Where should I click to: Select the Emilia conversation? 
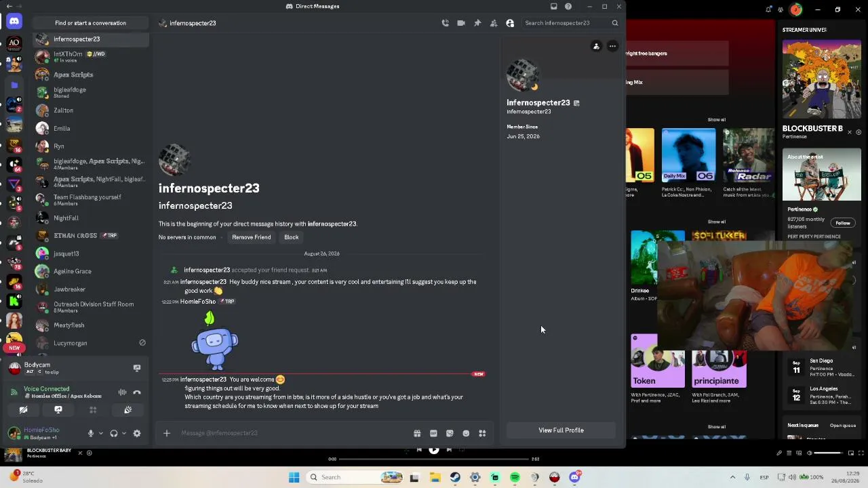tap(91, 128)
